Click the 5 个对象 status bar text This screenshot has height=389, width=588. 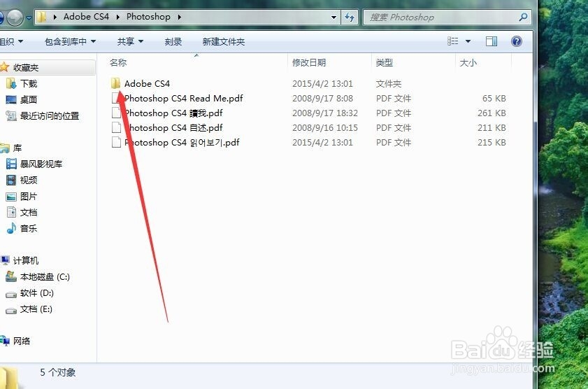point(58,372)
